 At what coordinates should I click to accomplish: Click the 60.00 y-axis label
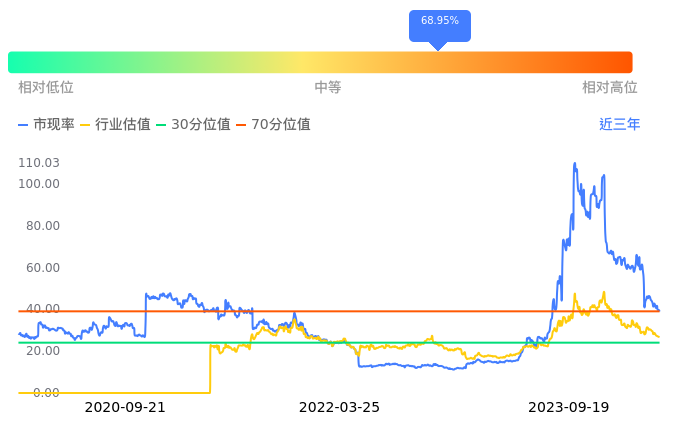(43, 268)
